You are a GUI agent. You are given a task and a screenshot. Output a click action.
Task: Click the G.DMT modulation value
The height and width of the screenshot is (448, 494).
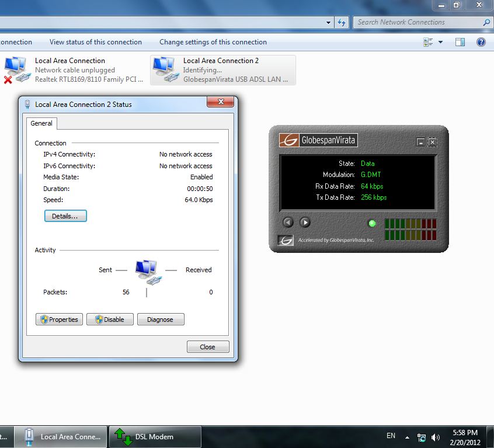pyautogui.click(x=371, y=175)
